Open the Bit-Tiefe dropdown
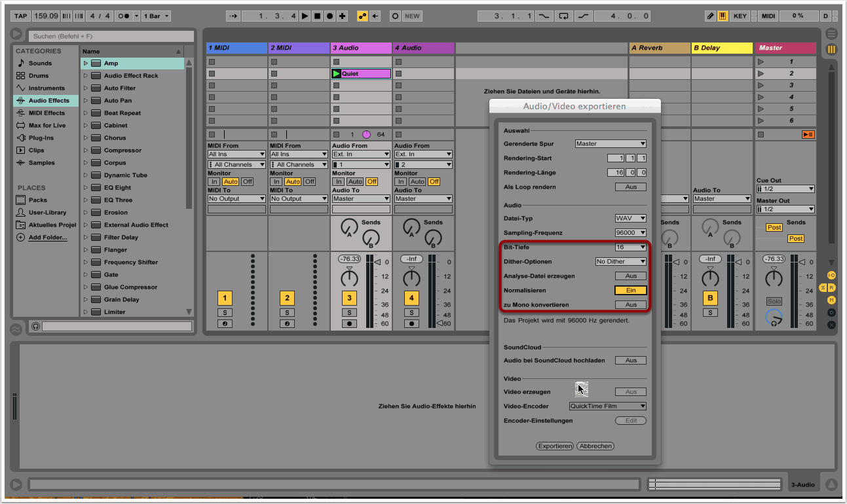 630,247
